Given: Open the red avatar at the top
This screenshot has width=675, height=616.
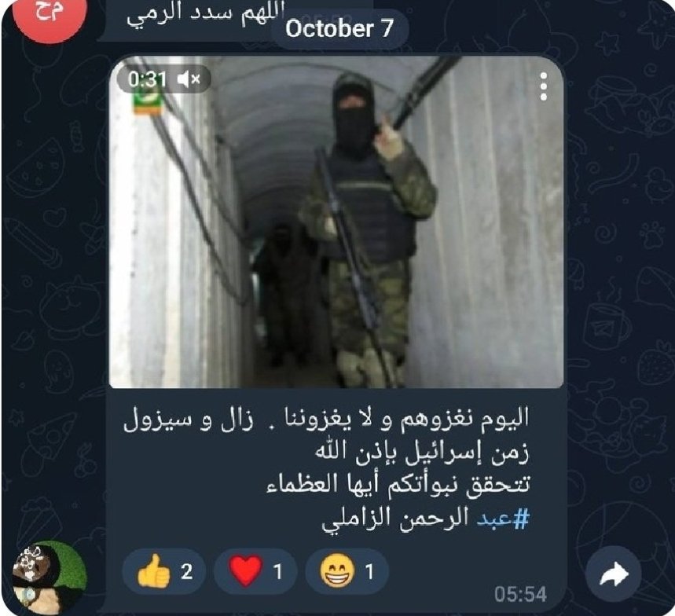Looking at the screenshot, I should coord(50,15).
